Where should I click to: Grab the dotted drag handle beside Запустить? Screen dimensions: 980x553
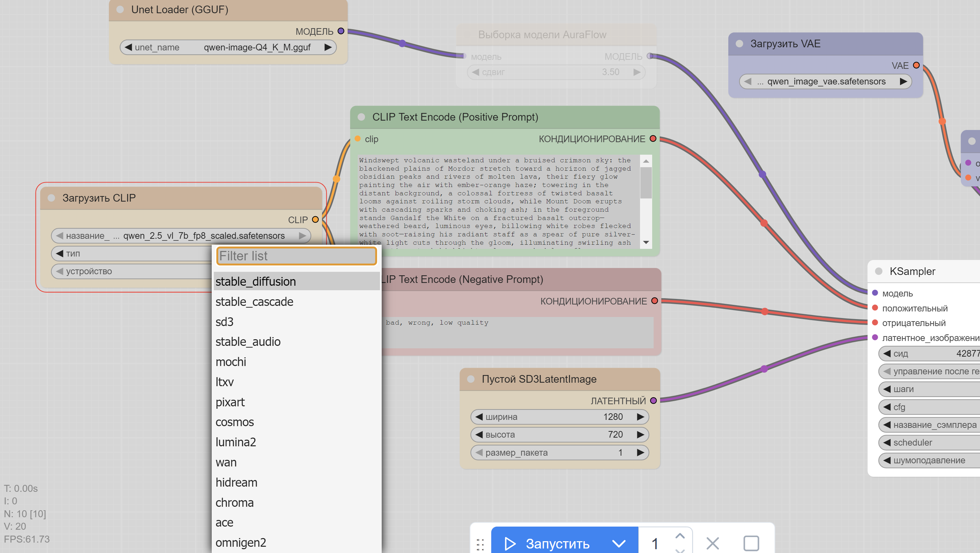pyautogui.click(x=480, y=544)
